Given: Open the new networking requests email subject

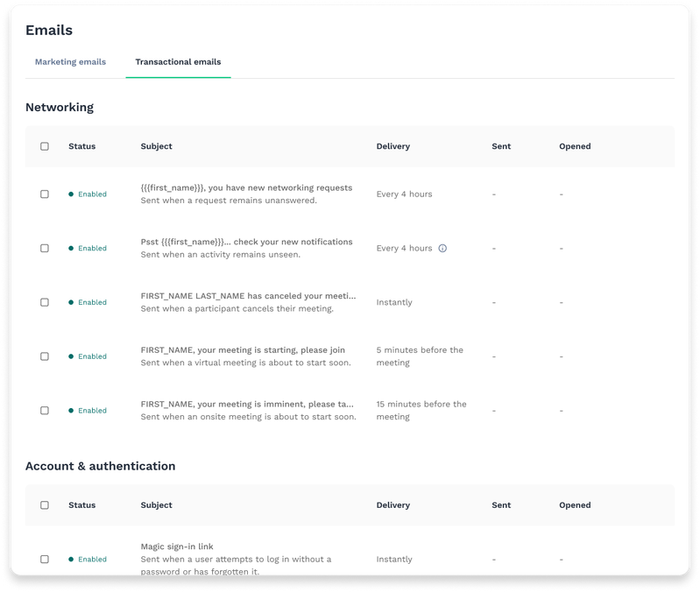Looking at the screenshot, I should pos(246,187).
